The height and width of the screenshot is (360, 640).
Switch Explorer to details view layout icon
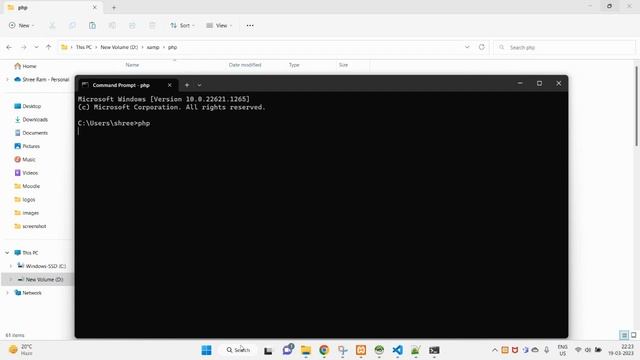624,335
